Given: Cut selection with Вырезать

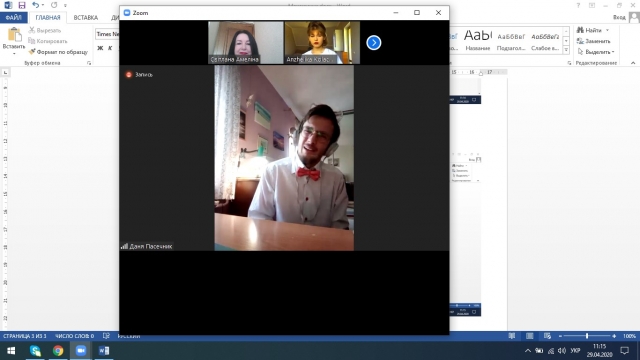Looking at the screenshot, I should [44, 30].
